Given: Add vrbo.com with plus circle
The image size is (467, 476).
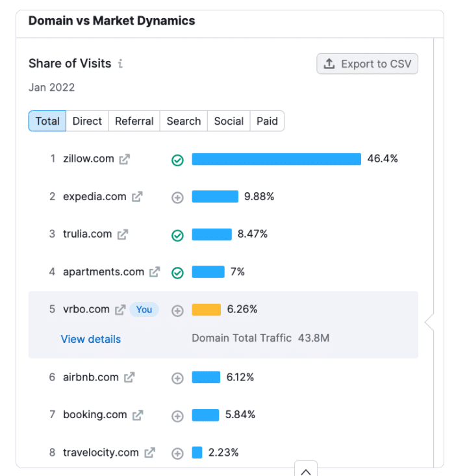Looking at the screenshot, I should click(177, 311).
